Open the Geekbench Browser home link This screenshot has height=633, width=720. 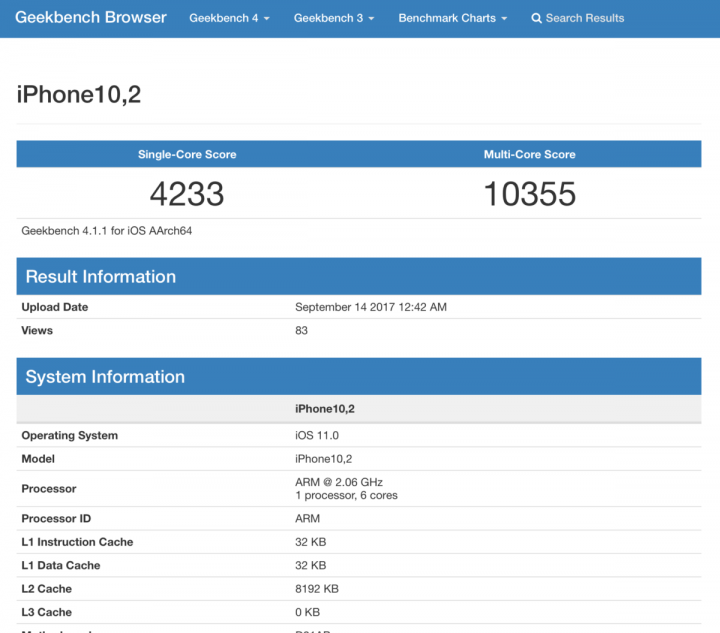click(x=90, y=17)
